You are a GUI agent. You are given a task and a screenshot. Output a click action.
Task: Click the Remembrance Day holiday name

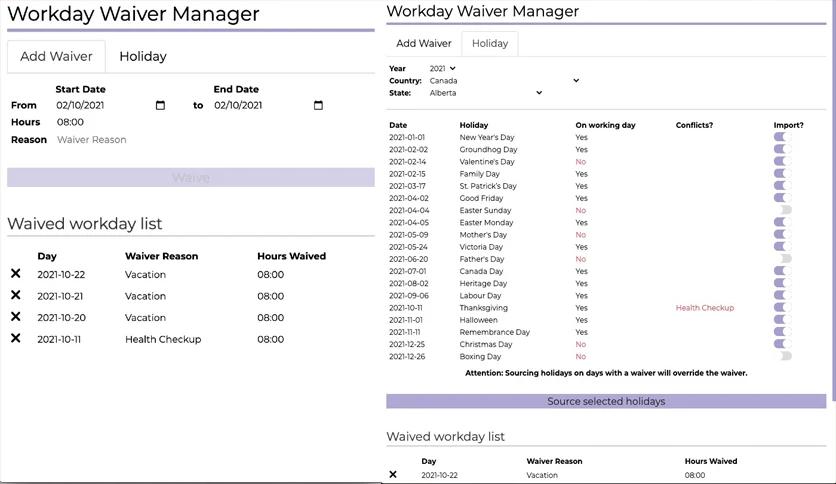click(x=495, y=332)
